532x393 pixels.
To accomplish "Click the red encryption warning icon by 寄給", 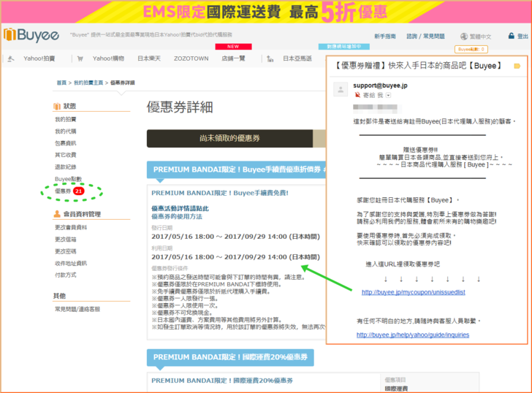I will [x=358, y=95].
